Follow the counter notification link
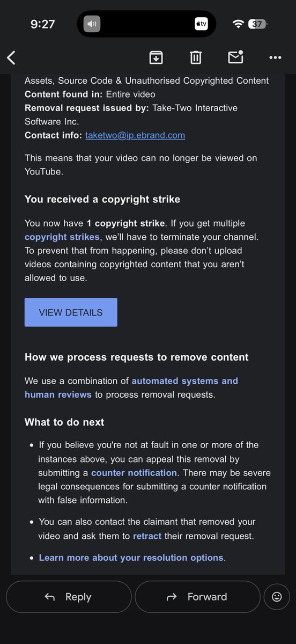This screenshot has width=296, height=644. point(134,473)
